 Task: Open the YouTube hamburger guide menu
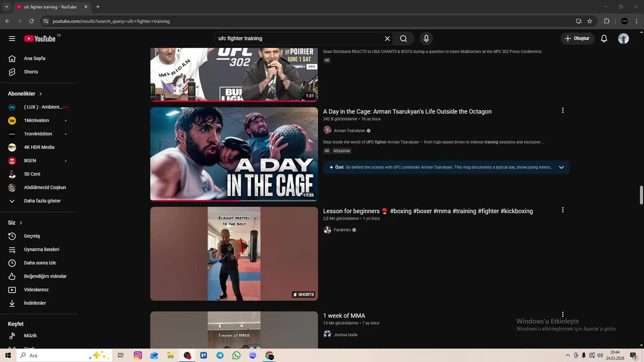[x=12, y=39]
